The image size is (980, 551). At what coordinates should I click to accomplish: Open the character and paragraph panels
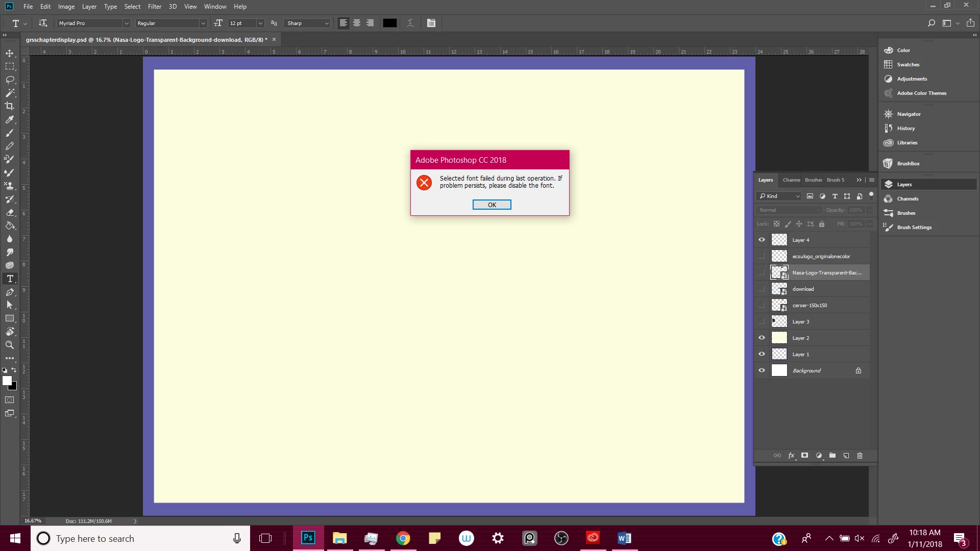pyautogui.click(x=431, y=23)
